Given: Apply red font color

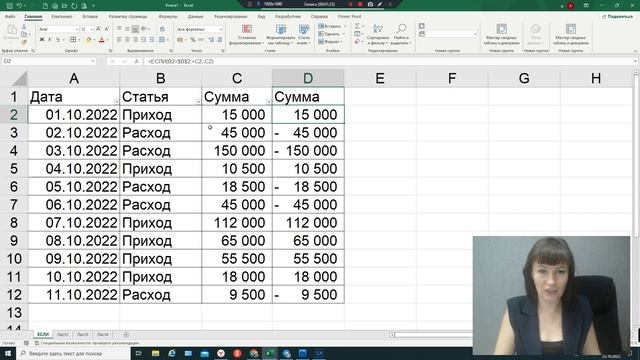Looking at the screenshot, I should (102, 40).
